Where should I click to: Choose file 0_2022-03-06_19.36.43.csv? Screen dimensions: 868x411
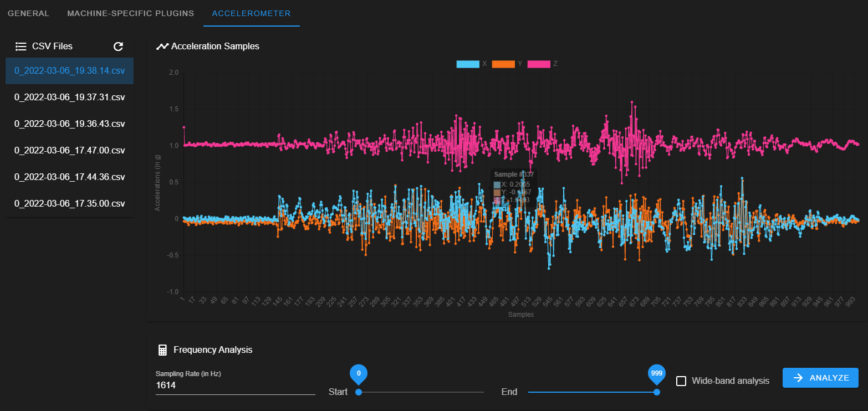click(x=69, y=124)
